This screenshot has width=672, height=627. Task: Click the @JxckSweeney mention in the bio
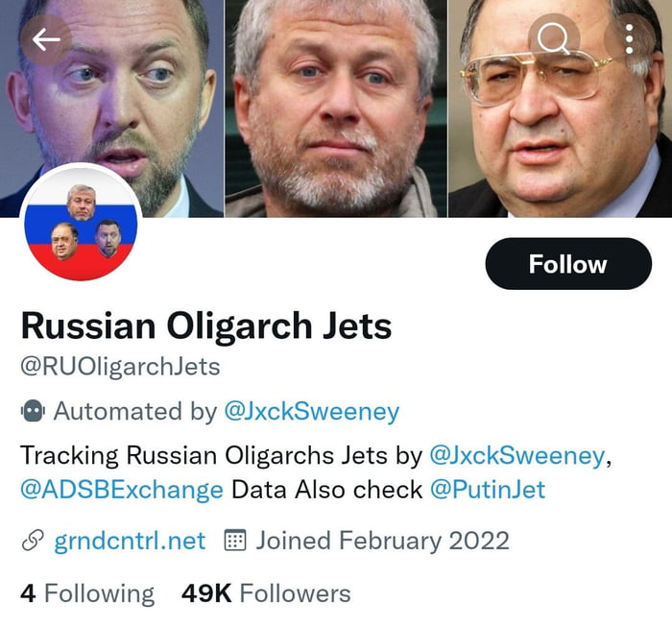coord(517,454)
